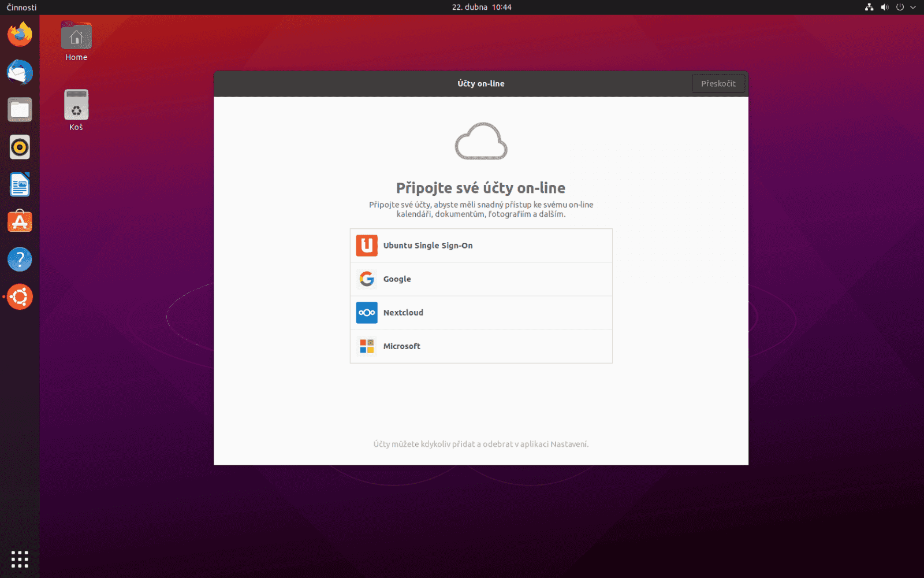
Task: Connect a Google account
Action: click(x=480, y=279)
